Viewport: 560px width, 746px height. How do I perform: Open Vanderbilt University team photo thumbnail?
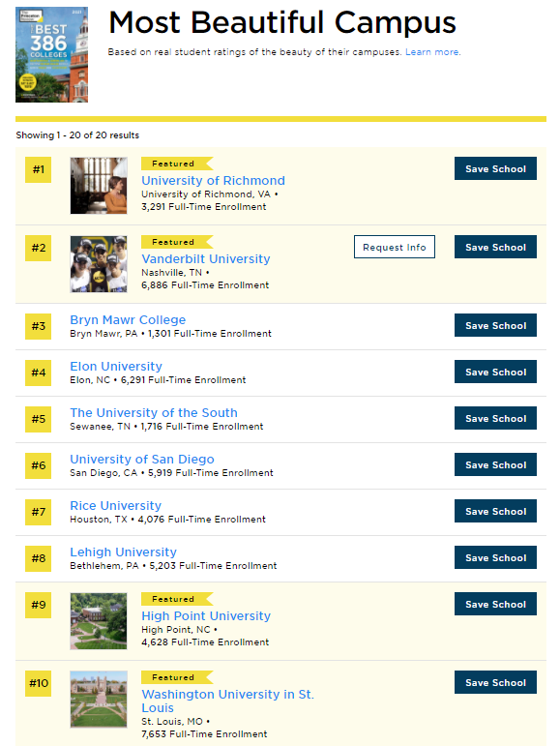99,264
